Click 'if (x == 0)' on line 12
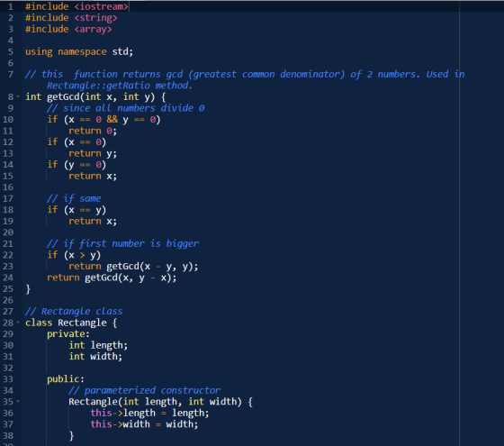 click(76, 142)
